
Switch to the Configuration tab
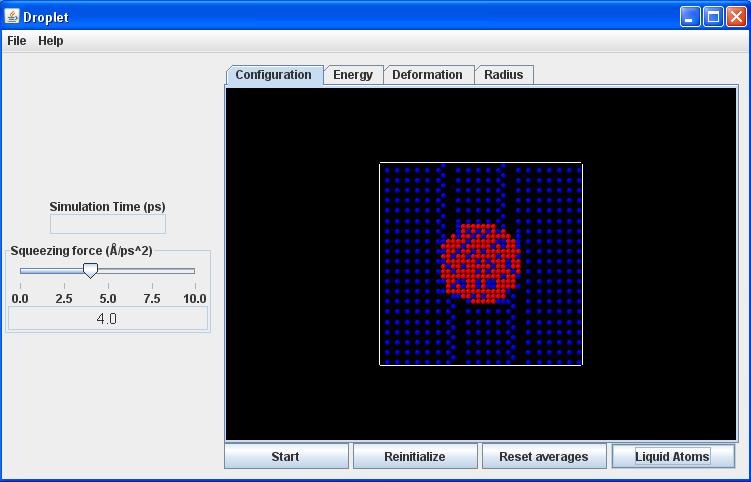(274, 75)
